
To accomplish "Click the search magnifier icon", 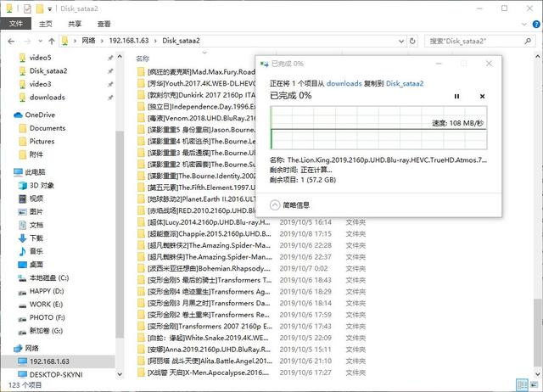I will (528, 42).
